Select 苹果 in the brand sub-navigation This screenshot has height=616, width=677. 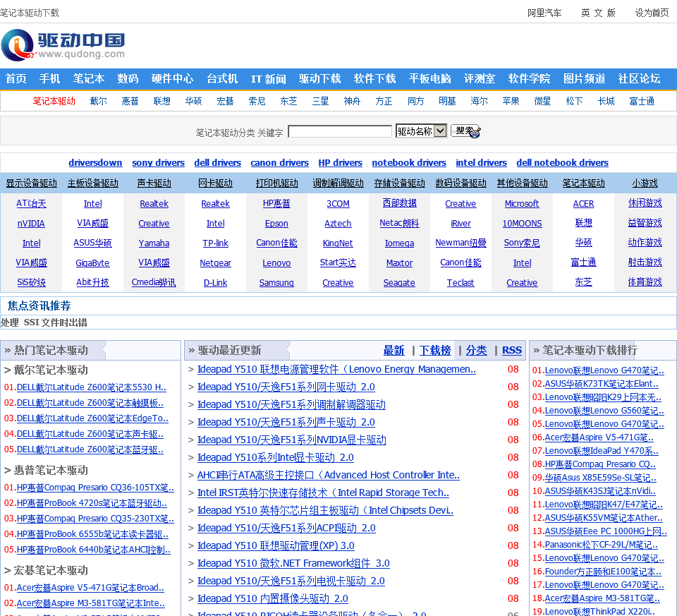511,101
